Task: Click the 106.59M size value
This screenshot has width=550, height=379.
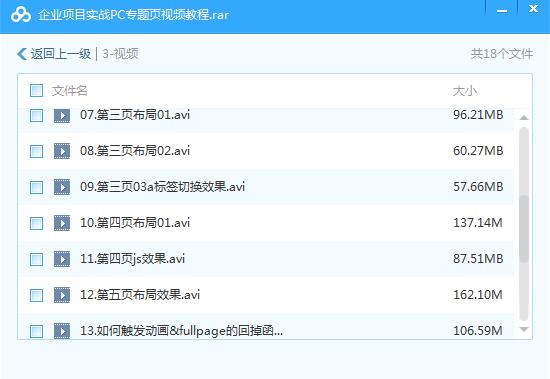Action: 478,331
